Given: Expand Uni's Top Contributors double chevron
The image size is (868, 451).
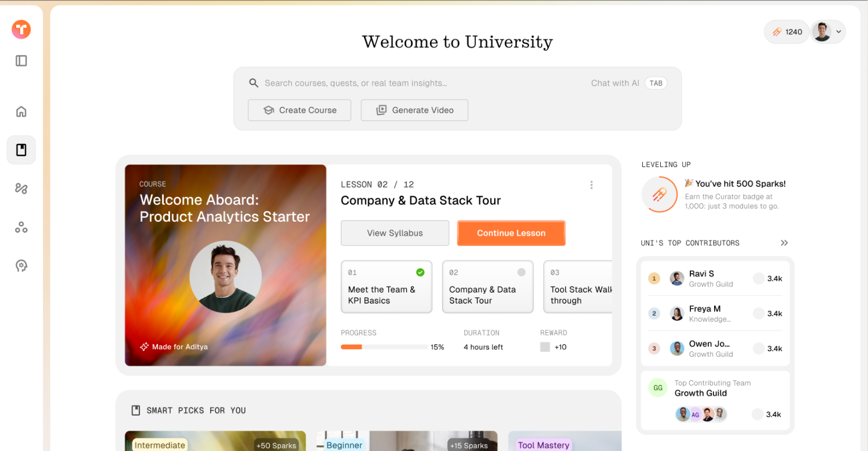Looking at the screenshot, I should [x=784, y=243].
